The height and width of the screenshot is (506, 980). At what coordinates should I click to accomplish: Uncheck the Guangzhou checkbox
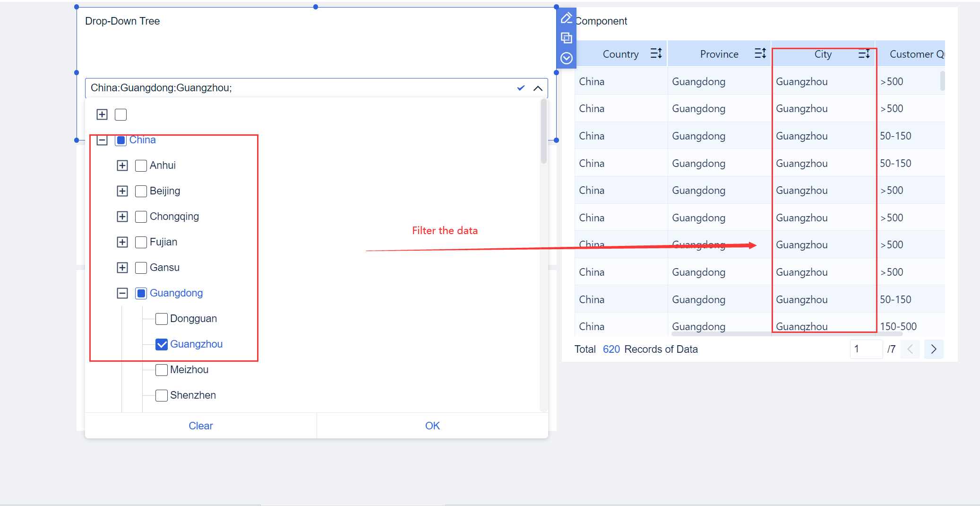click(162, 344)
